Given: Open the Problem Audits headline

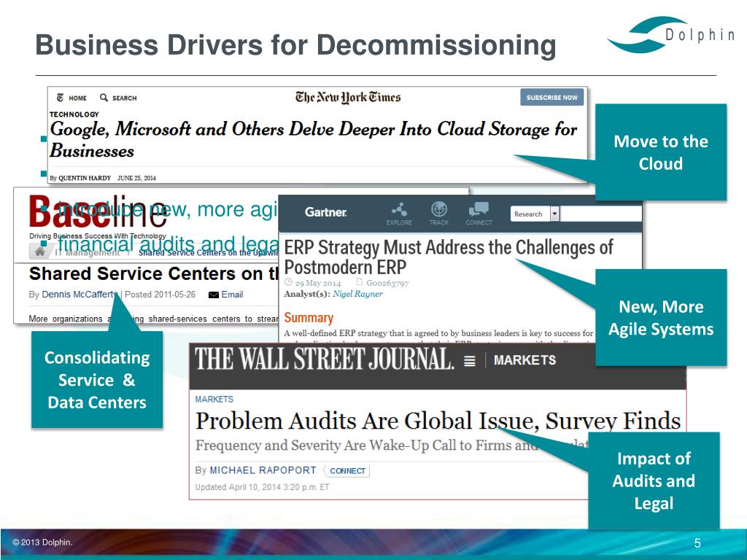Looking at the screenshot, I should 438,421.
